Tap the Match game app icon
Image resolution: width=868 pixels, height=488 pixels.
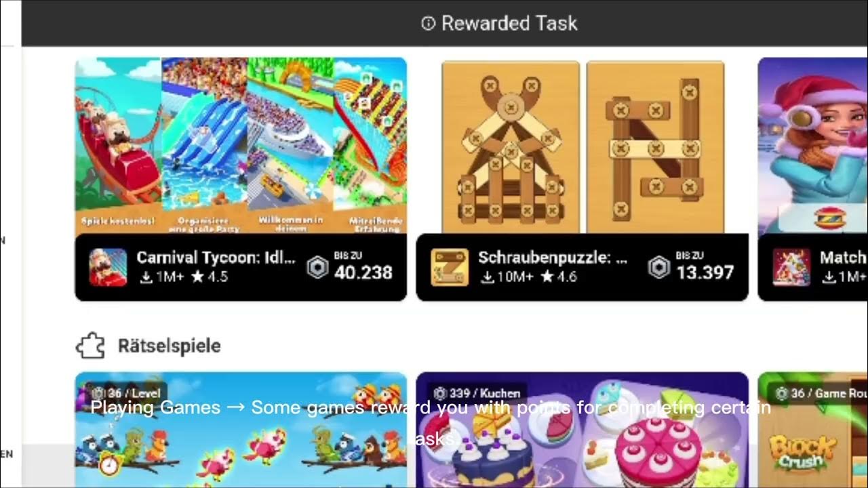[x=791, y=267]
